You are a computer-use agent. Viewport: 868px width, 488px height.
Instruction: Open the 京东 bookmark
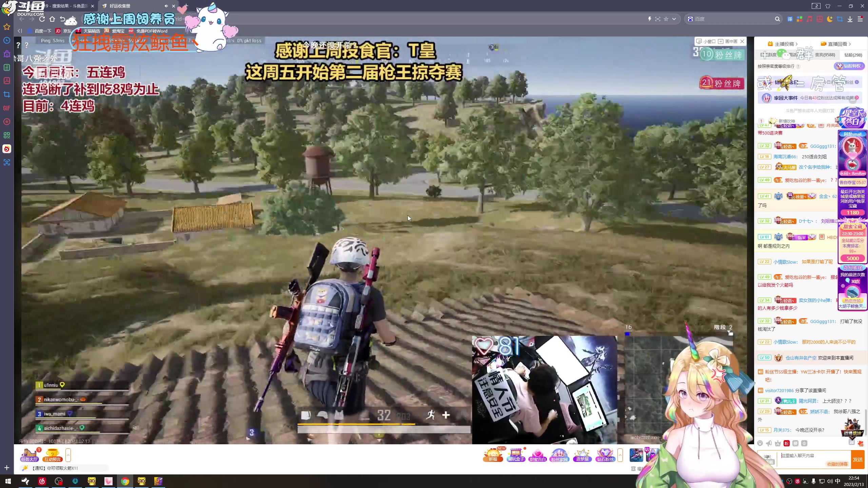(63, 31)
